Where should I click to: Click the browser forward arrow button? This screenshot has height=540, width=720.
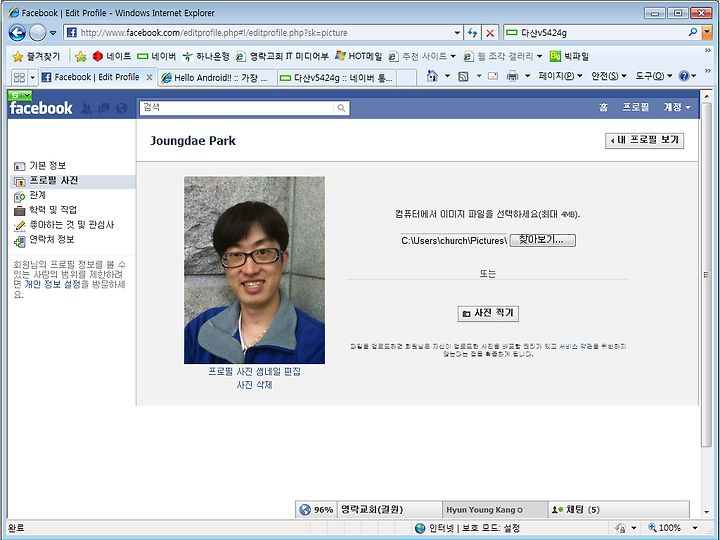pyautogui.click(x=38, y=33)
